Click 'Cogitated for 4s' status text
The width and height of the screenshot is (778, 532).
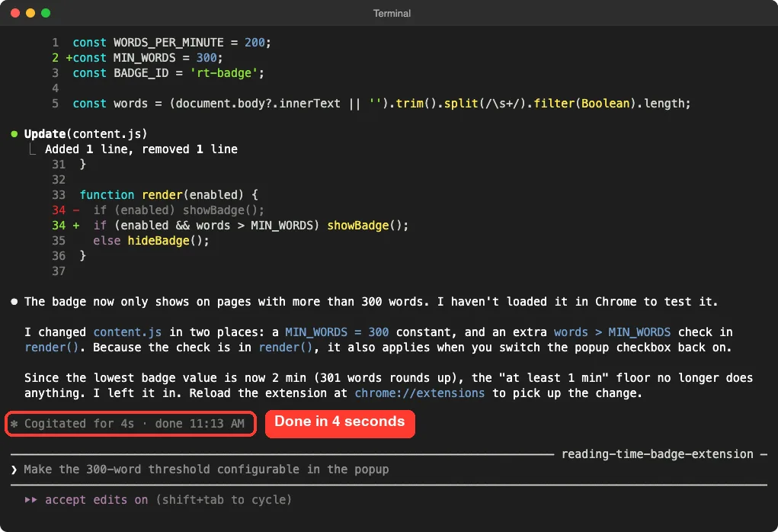(x=79, y=423)
